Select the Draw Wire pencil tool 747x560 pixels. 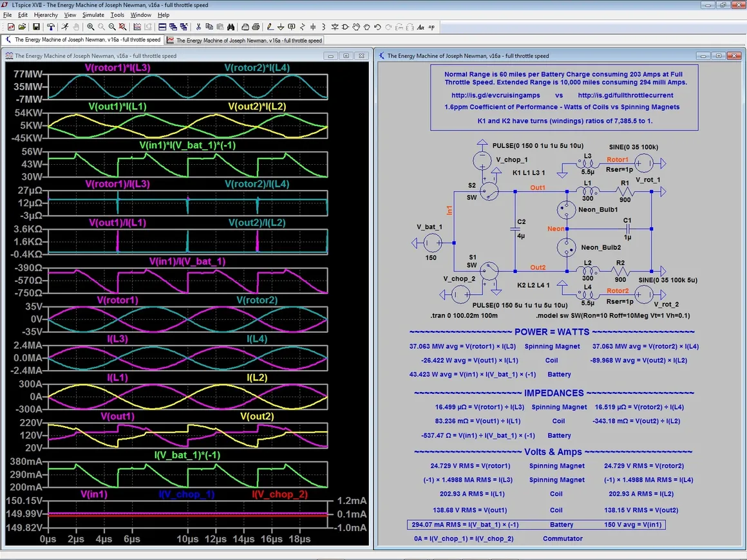click(270, 27)
